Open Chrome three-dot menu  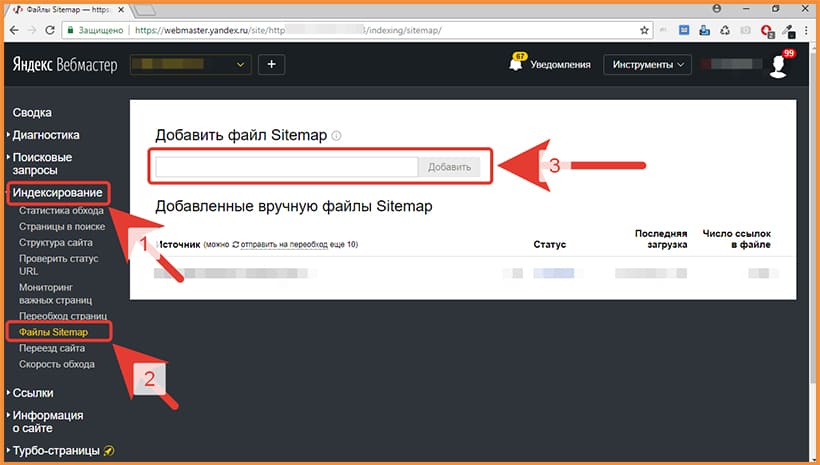[x=806, y=31]
